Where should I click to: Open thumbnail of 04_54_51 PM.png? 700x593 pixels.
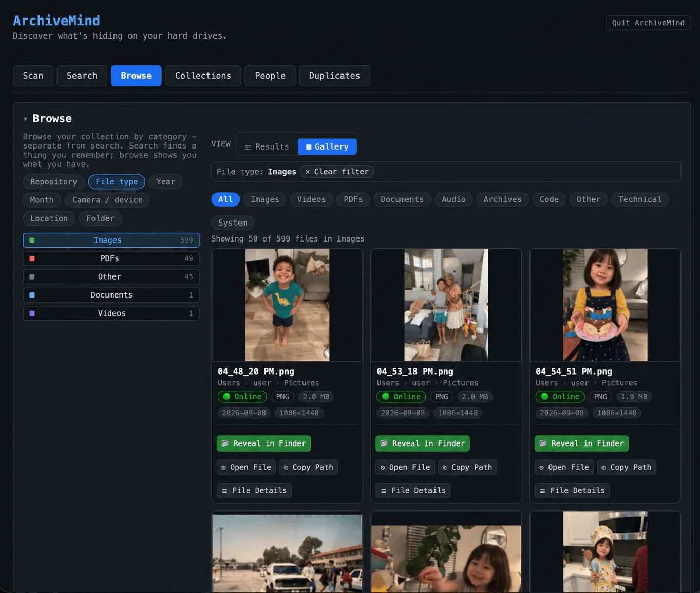pyautogui.click(x=605, y=305)
